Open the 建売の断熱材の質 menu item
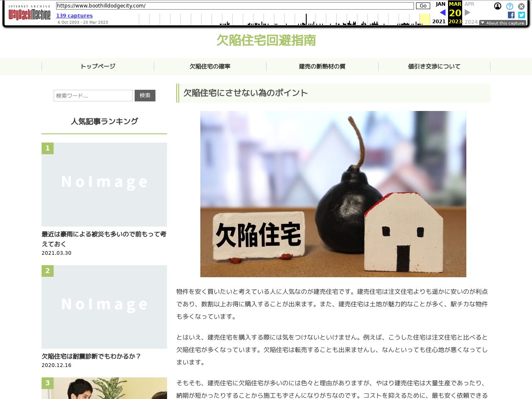532x399 pixels. click(x=322, y=66)
